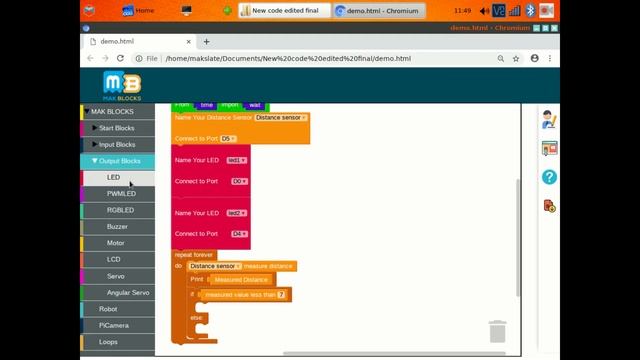The image size is (640, 360).
Task: Click the screen recorder tray icon
Action: [x=546, y=10]
